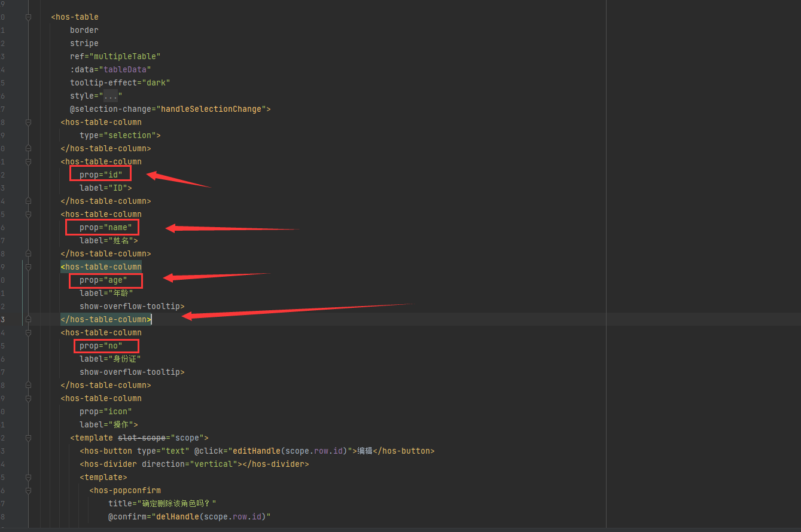Click show-overflow-tooltip directly below label="身份证"
The height and width of the screenshot is (532, 801).
[130, 372]
